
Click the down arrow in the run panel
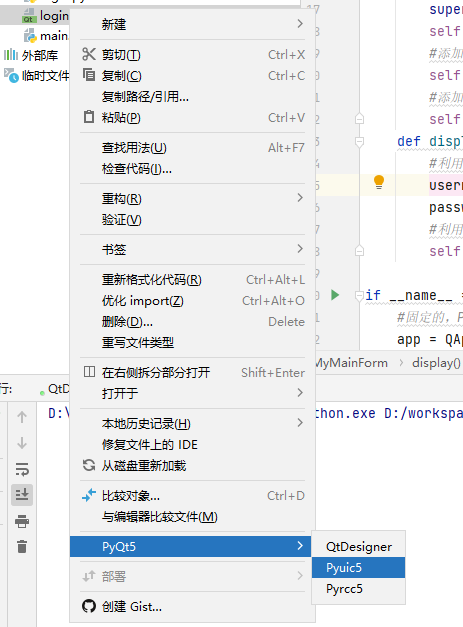point(22,443)
